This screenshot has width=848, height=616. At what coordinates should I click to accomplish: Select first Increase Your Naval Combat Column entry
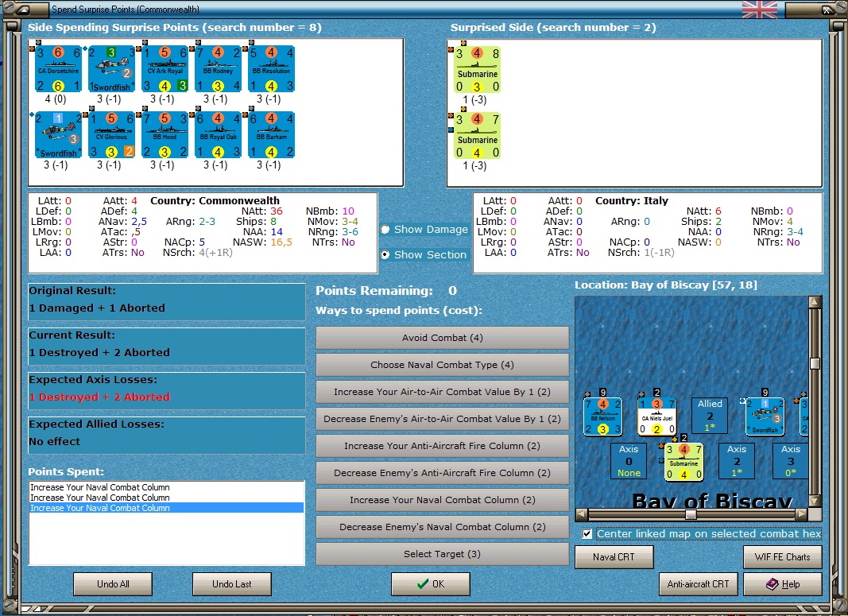166,487
